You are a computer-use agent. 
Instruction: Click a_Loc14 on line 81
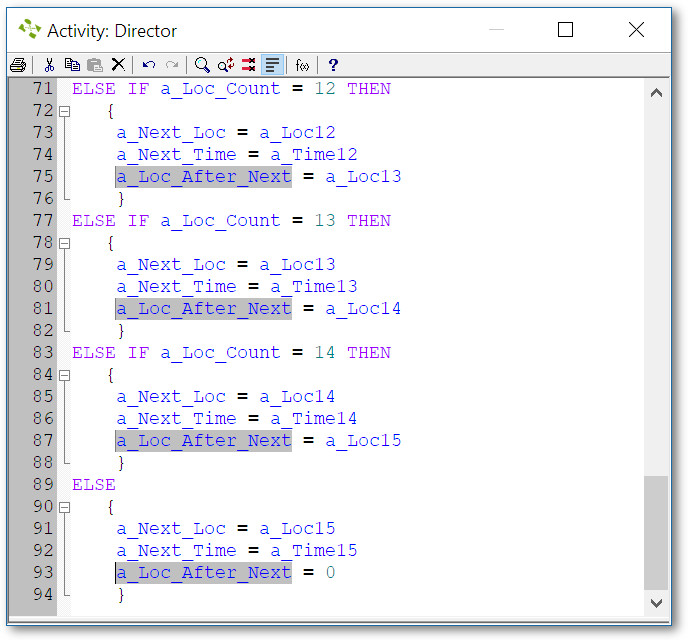tap(363, 309)
